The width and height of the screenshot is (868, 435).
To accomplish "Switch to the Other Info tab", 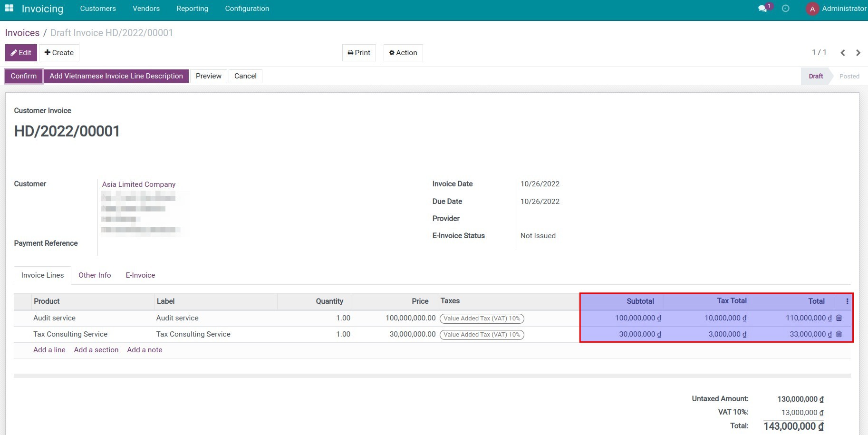I will 94,275.
